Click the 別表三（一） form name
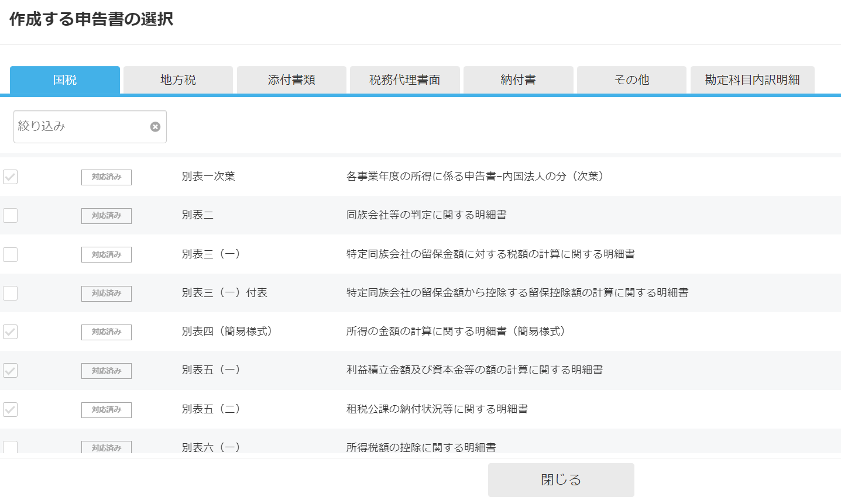Screen dimensions: 841x504 [211, 254]
